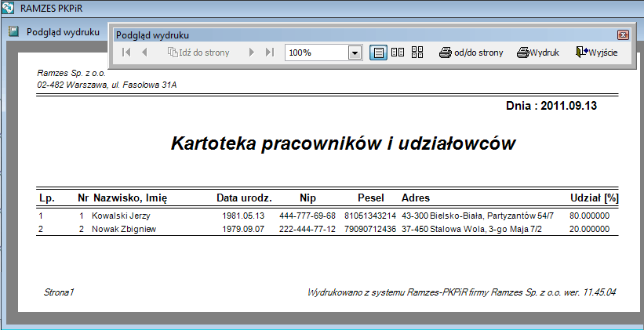644x330 pixels.
Task: Click the Nip column header
Action: (x=307, y=198)
